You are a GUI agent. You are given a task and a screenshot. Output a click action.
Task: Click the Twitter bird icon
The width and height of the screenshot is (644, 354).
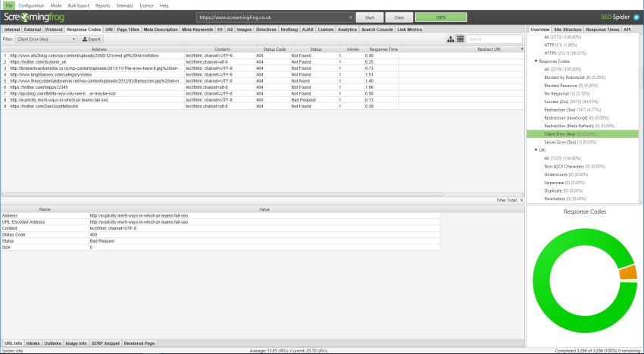636,17
